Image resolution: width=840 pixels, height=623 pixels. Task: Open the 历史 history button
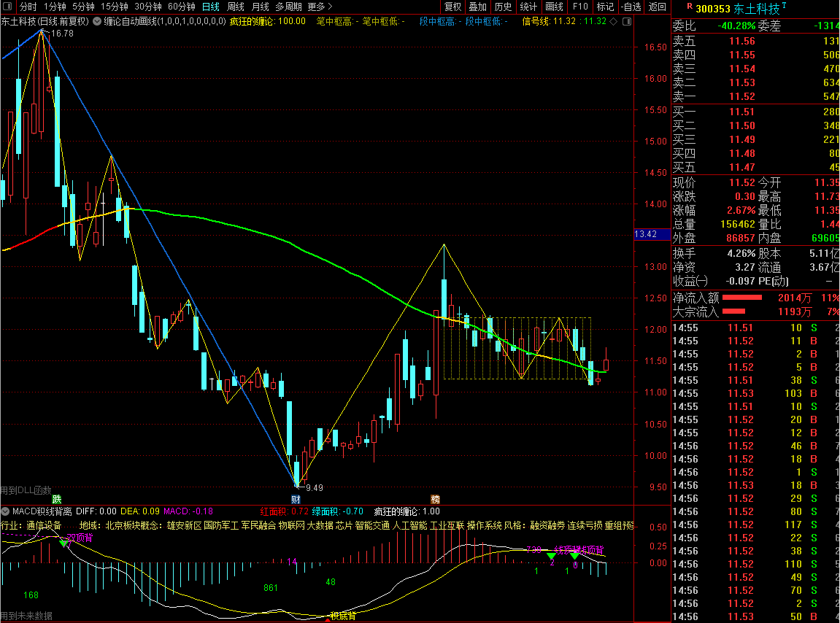503,7
